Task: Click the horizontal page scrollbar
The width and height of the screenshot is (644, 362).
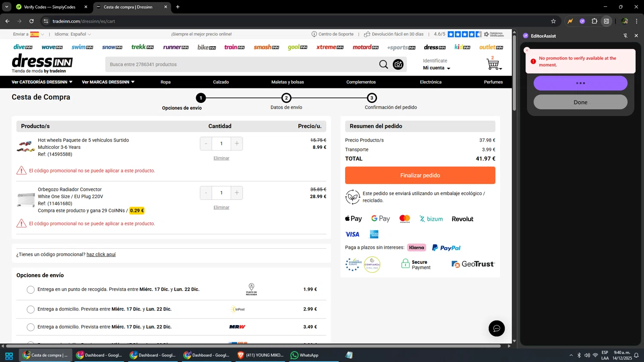Action: pyautogui.click(x=253, y=346)
